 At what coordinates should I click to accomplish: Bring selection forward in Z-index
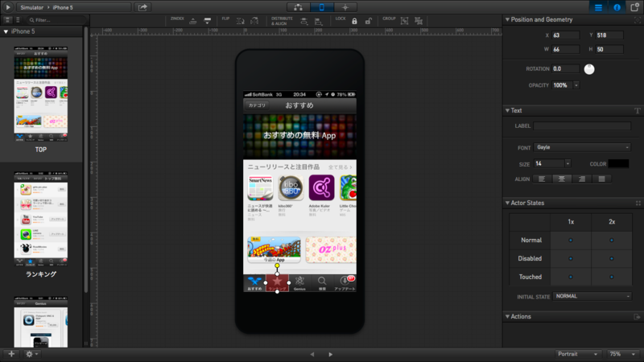click(x=192, y=21)
